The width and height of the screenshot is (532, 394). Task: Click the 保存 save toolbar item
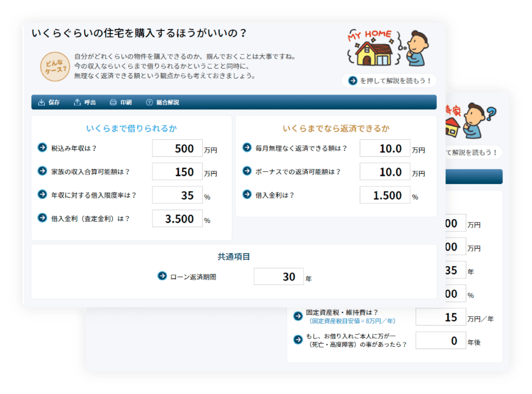click(49, 102)
